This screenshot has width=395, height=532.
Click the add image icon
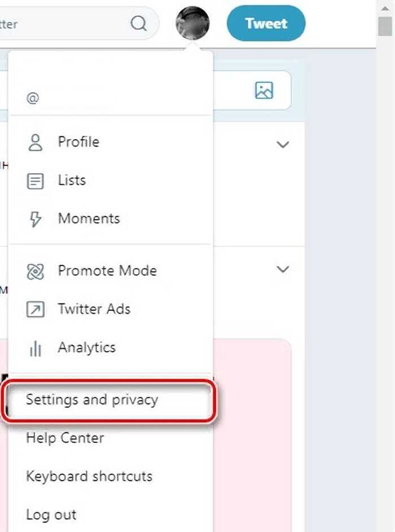click(x=264, y=90)
